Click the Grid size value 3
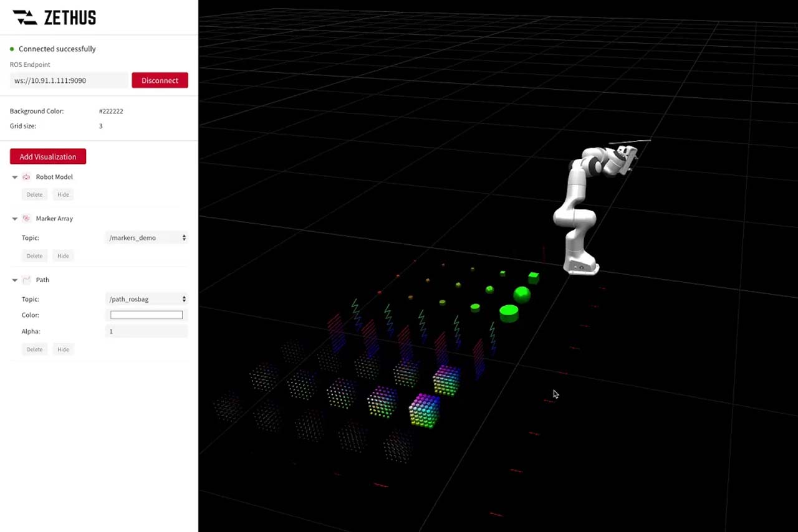Image resolution: width=798 pixels, height=532 pixels. pyautogui.click(x=100, y=126)
